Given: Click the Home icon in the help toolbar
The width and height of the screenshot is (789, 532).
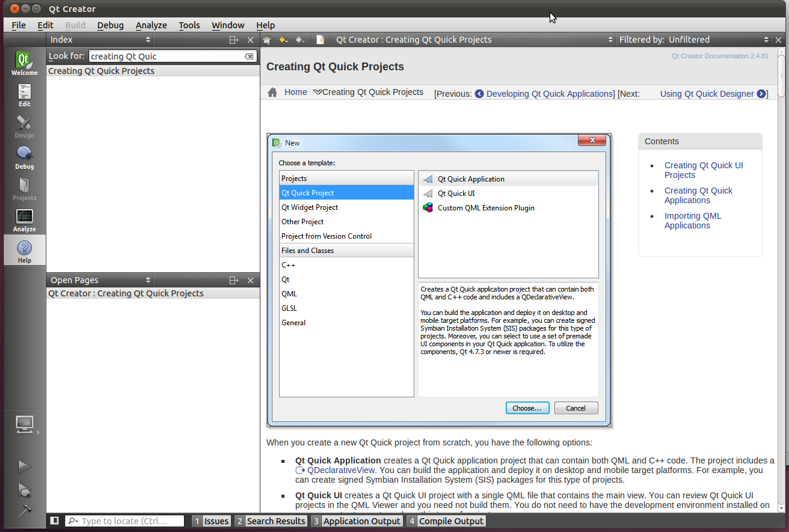Looking at the screenshot, I should (267, 40).
